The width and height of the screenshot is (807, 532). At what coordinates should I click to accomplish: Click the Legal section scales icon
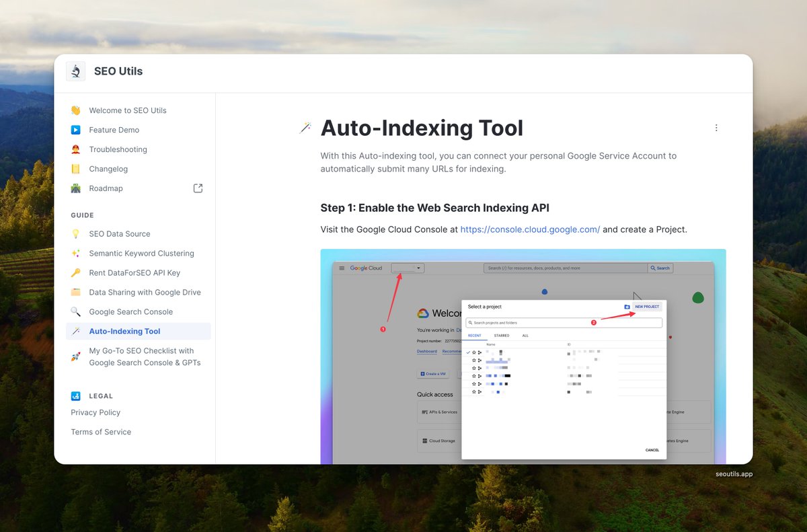point(76,396)
